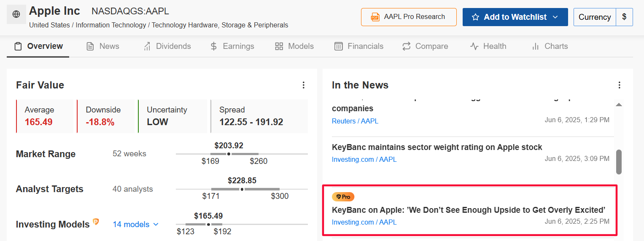Image resolution: width=644 pixels, height=241 pixels.
Task: Expand the 14 models dropdown
Action: point(135,225)
